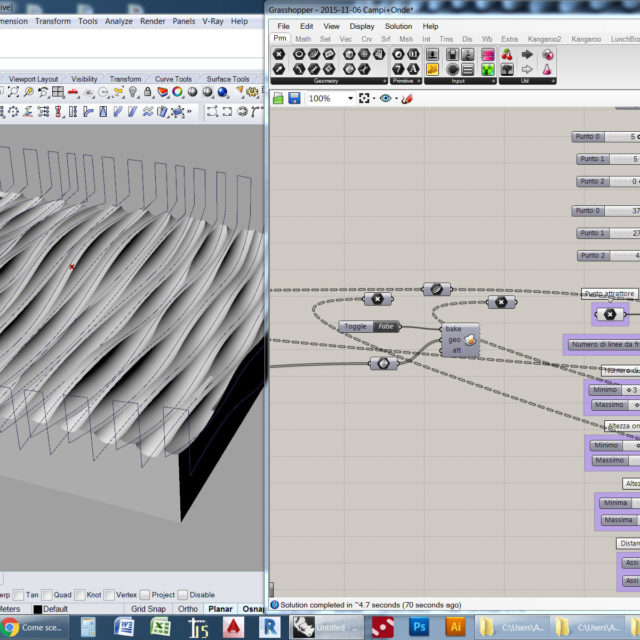Expand the Input panel in Grasshopper
Screen dimensions: 640x640
(x=459, y=81)
